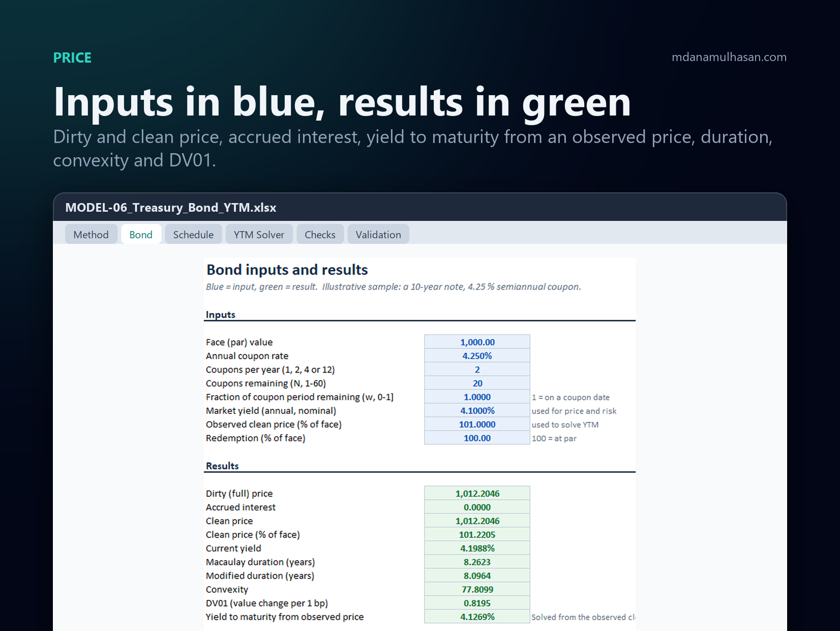The image size is (840, 631).
Task: Click the Macaulay duration value 8.2623
Action: point(477,562)
